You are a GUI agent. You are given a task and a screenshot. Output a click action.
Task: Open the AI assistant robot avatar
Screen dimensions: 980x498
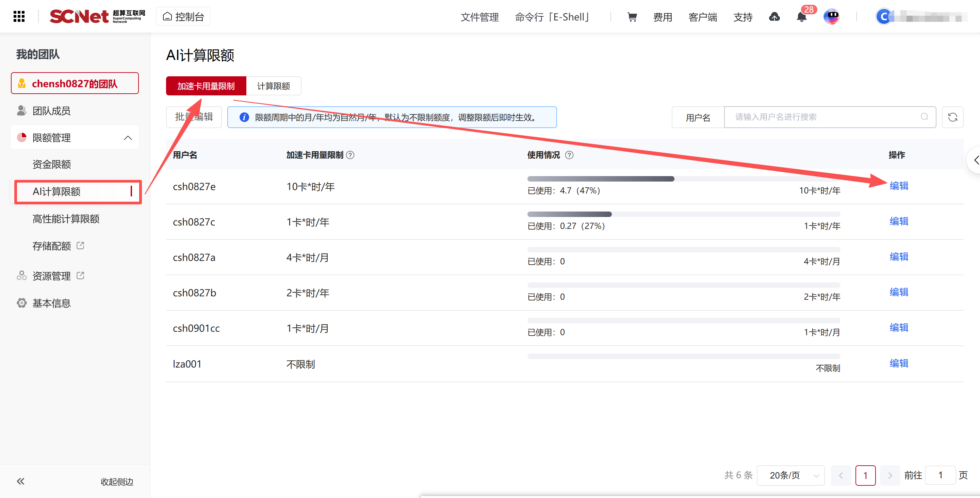point(832,16)
